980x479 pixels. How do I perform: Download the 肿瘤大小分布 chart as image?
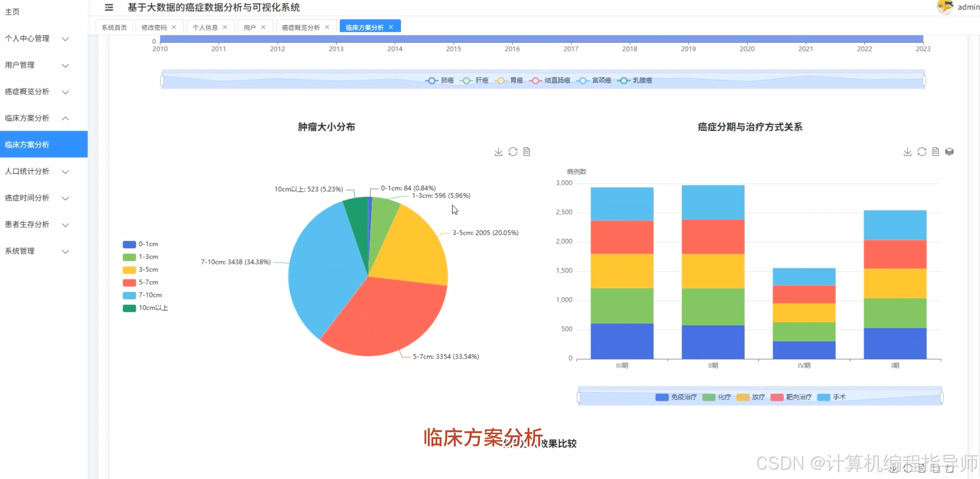[x=498, y=152]
